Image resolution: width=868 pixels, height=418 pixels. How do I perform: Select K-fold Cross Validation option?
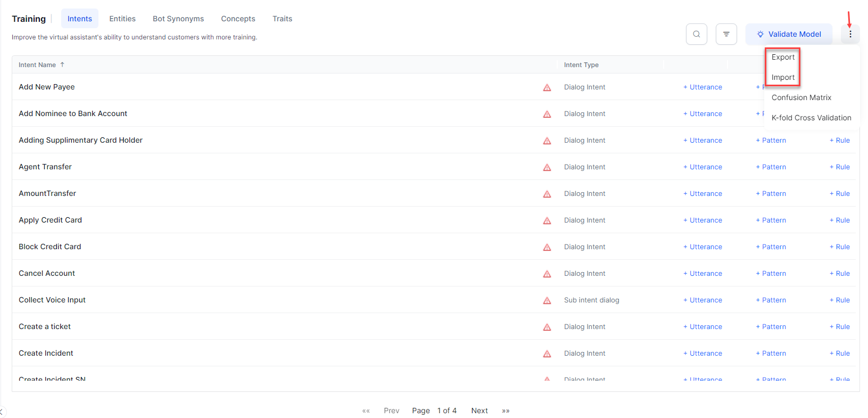(811, 118)
